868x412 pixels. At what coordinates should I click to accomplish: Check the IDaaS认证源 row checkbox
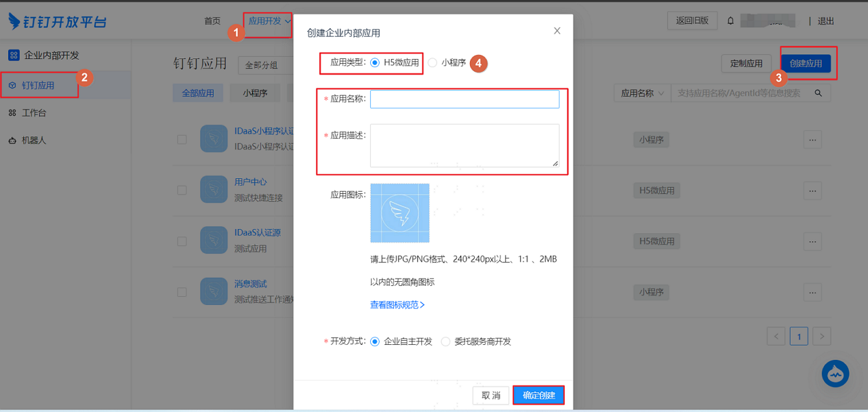(182, 241)
